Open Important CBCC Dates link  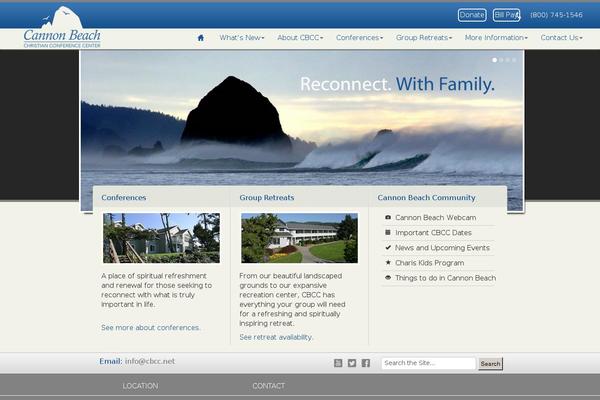click(x=433, y=233)
